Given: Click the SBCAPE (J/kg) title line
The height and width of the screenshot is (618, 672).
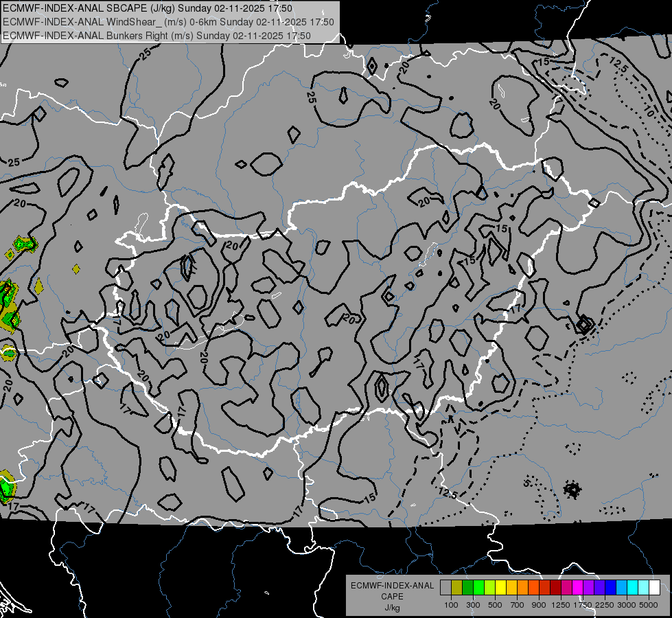Looking at the screenshot, I should 148,8.
